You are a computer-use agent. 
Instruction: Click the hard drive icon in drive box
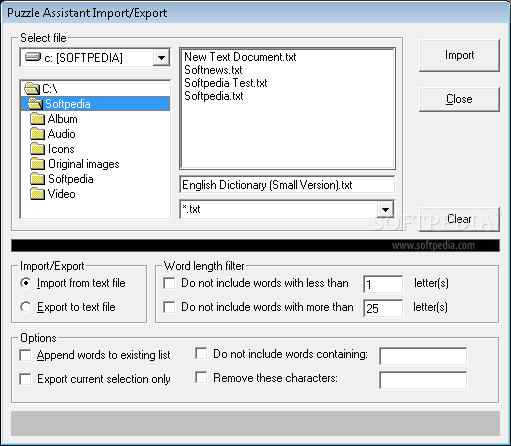tap(33, 57)
